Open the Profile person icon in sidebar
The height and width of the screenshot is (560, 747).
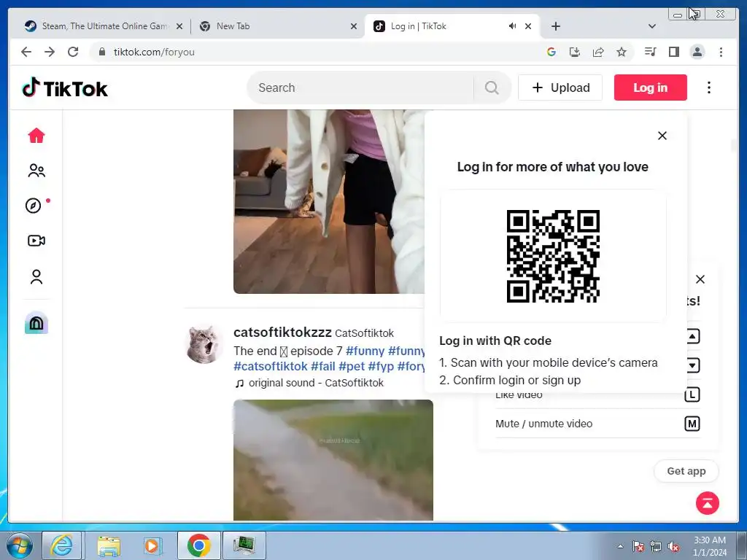pyautogui.click(x=36, y=276)
